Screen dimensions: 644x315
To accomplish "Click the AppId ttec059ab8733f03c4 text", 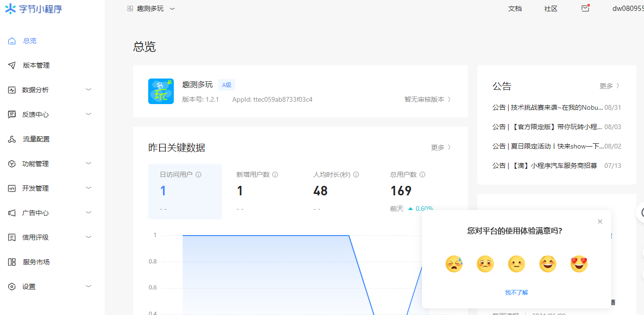I will click(x=272, y=99).
